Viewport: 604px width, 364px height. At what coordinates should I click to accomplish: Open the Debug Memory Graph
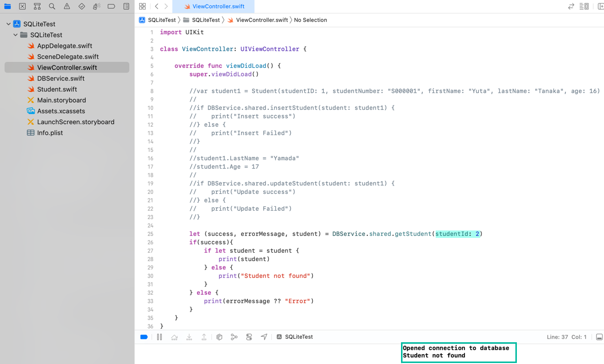pos(234,337)
